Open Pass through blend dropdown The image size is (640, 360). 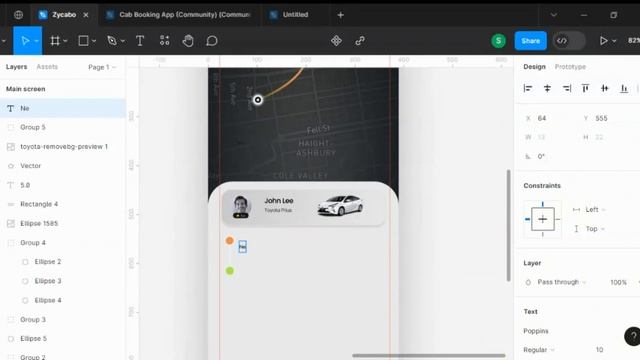point(562,282)
